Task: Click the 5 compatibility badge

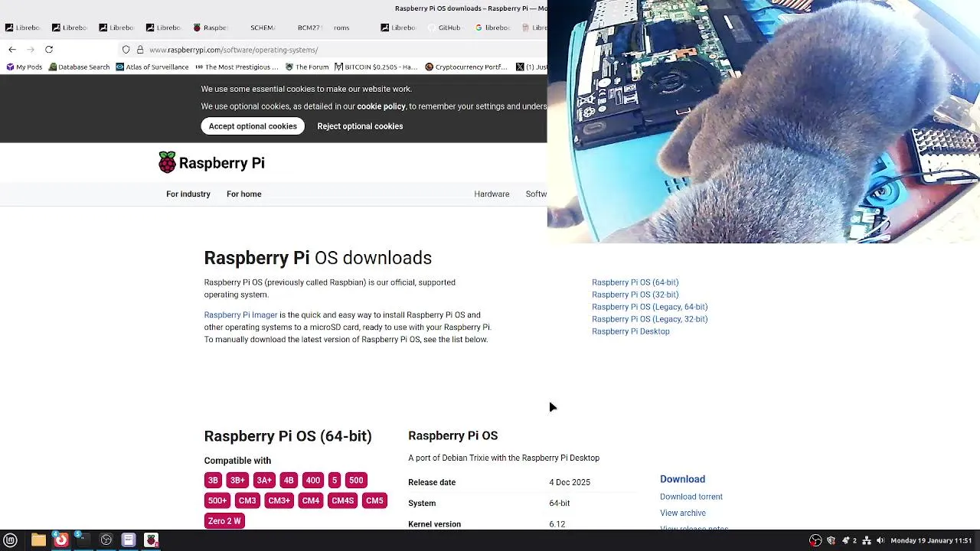Action: [x=334, y=480]
